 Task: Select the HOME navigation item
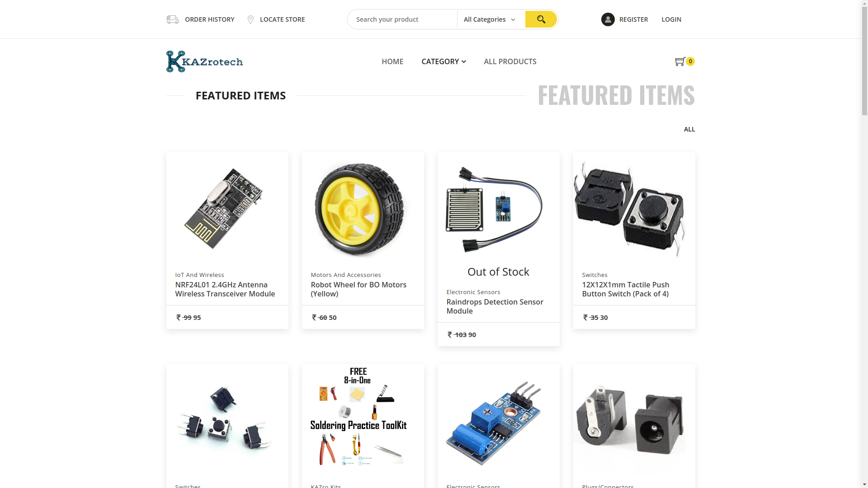pyautogui.click(x=392, y=61)
